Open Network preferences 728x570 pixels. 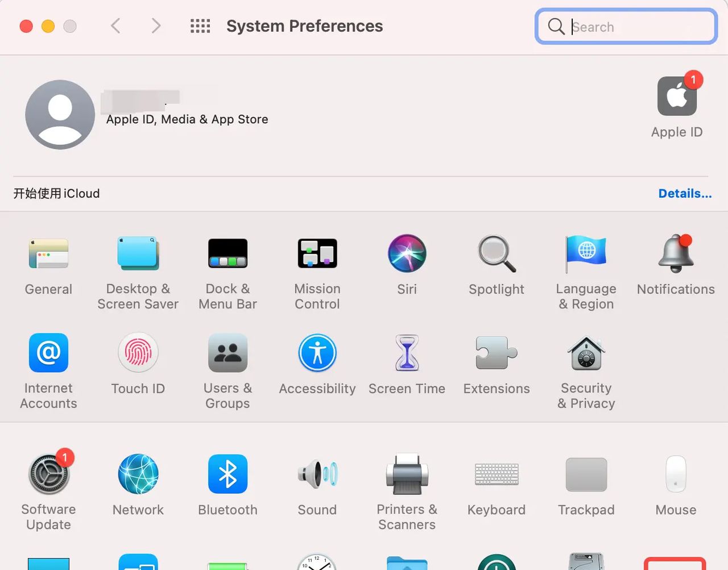pos(138,474)
